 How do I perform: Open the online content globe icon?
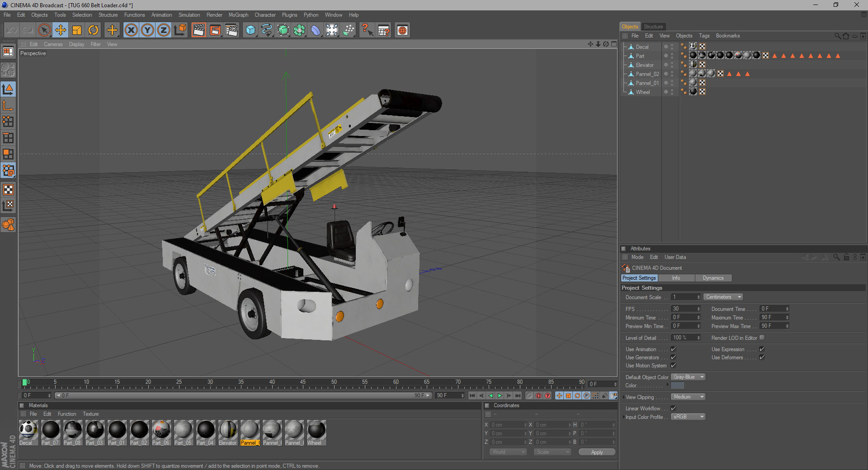point(402,30)
